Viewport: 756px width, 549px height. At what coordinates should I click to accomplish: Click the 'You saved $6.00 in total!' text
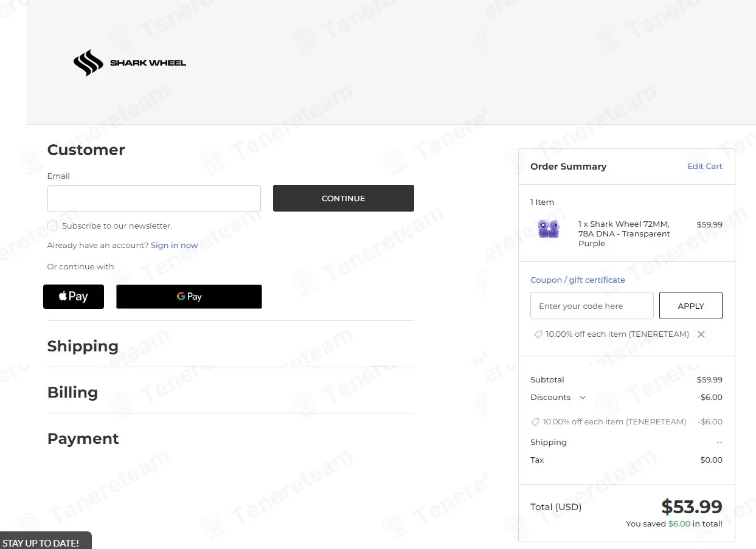pos(674,523)
